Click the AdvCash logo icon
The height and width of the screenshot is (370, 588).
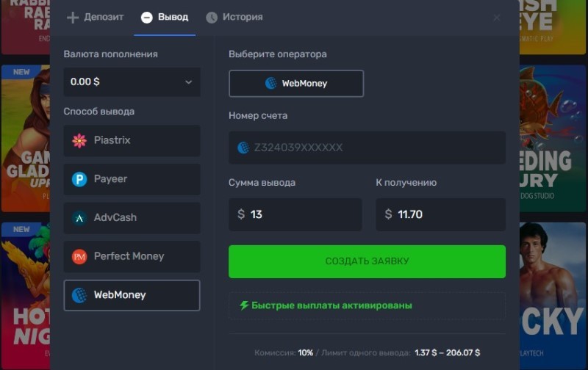(79, 218)
